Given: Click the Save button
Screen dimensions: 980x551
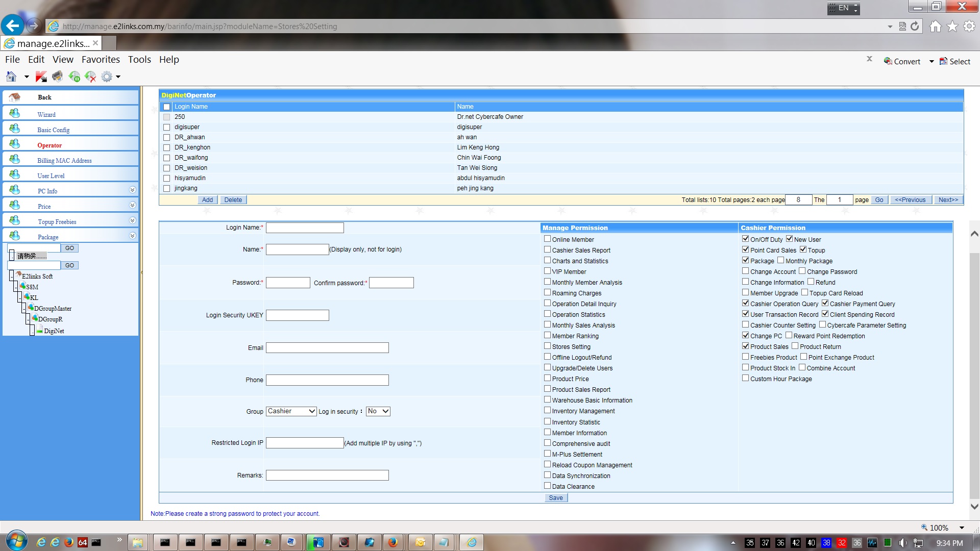Looking at the screenshot, I should (x=555, y=498).
